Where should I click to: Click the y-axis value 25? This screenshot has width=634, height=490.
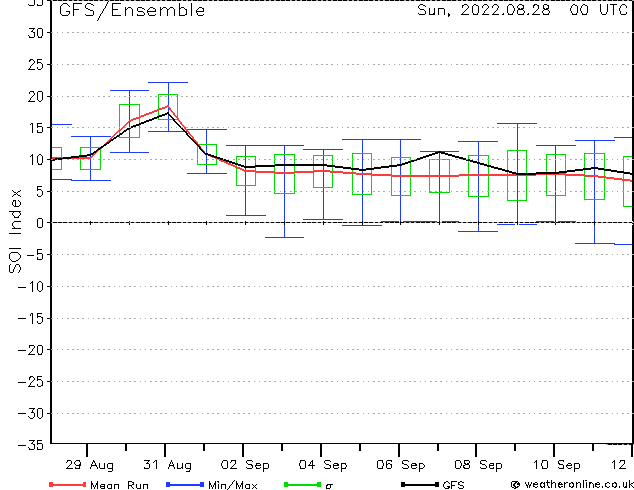[36, 65]
